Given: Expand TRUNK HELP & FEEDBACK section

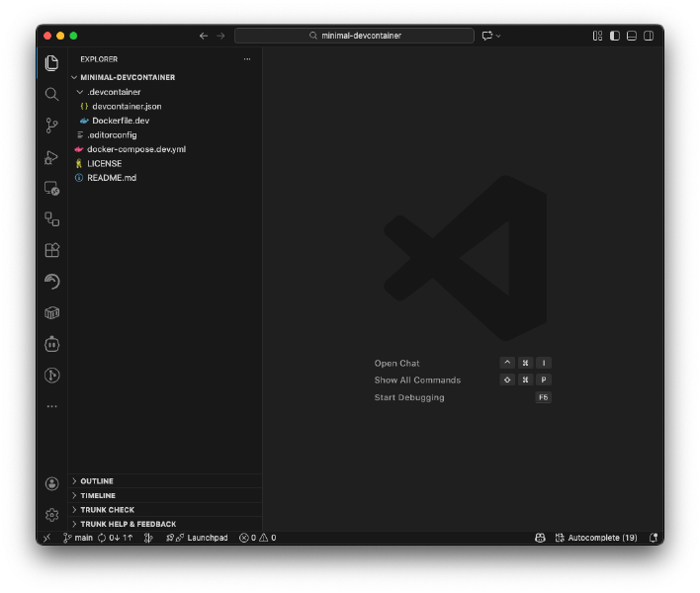Looking at the screenshot, I should click(x=165, y=524).
